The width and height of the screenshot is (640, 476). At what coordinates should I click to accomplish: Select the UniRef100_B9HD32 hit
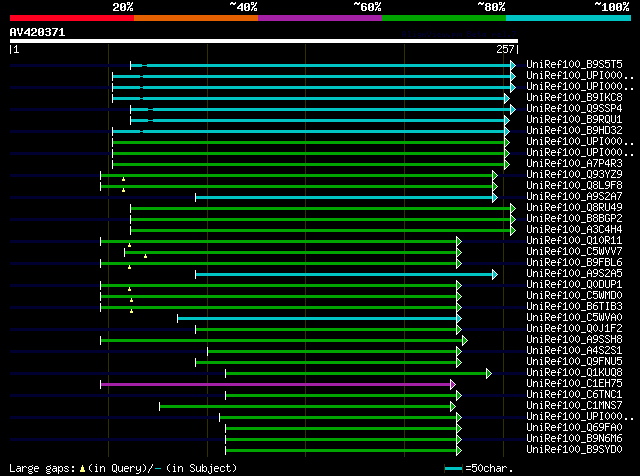click(x=574, y=131)
